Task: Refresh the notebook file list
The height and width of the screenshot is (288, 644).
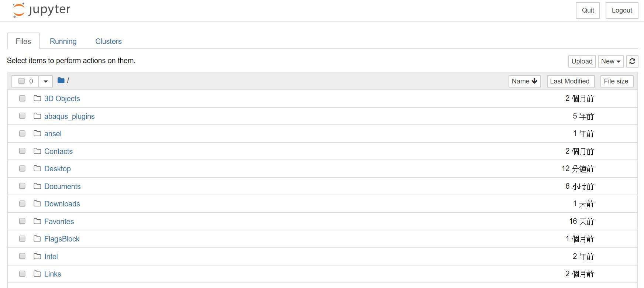Action: coord(632,61)
